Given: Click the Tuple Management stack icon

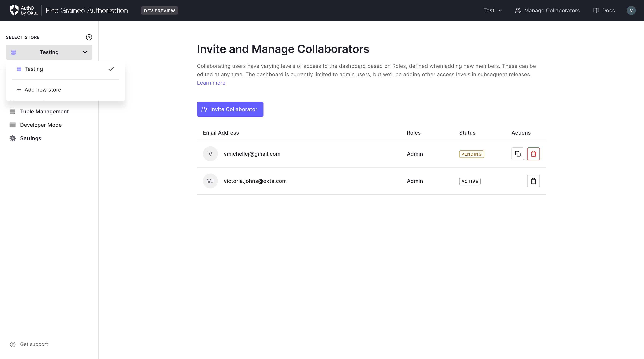Looking at the screenshot, I should 12,111.
